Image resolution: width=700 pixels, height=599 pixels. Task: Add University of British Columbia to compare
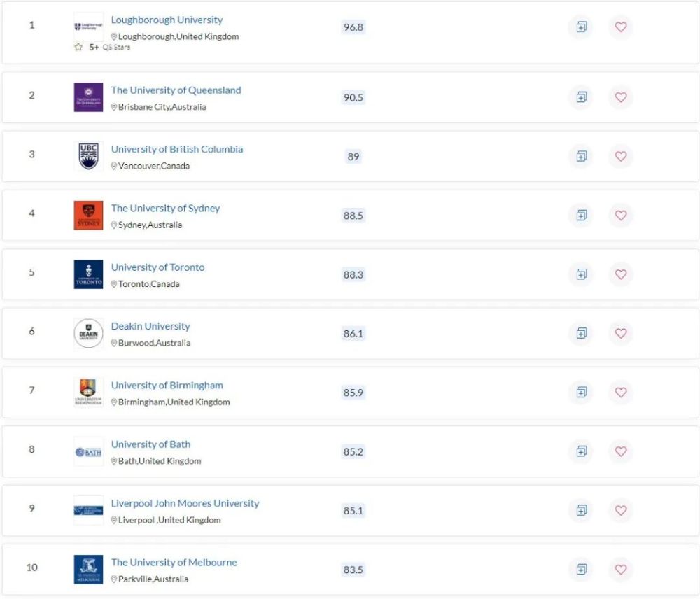[581, 156]
